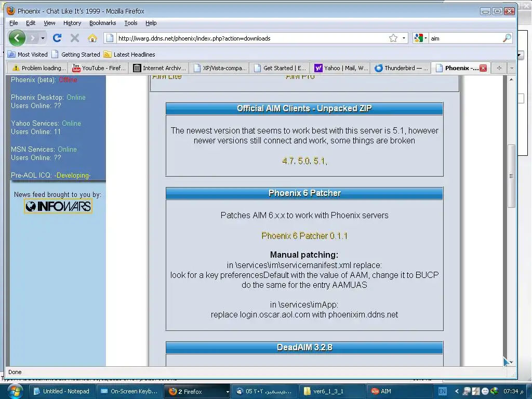
Task: Click the Windows Start orb
Action: [x=15, y=391]
